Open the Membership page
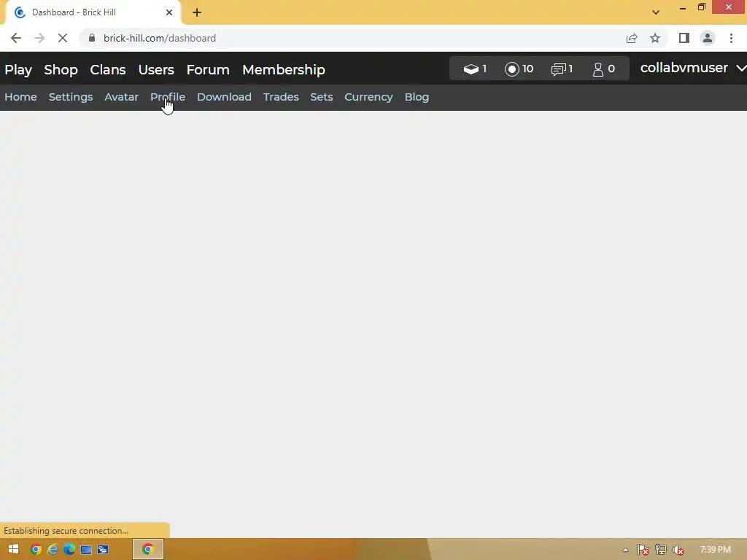The width and height of the screenshot is (747, 560). 284,69
